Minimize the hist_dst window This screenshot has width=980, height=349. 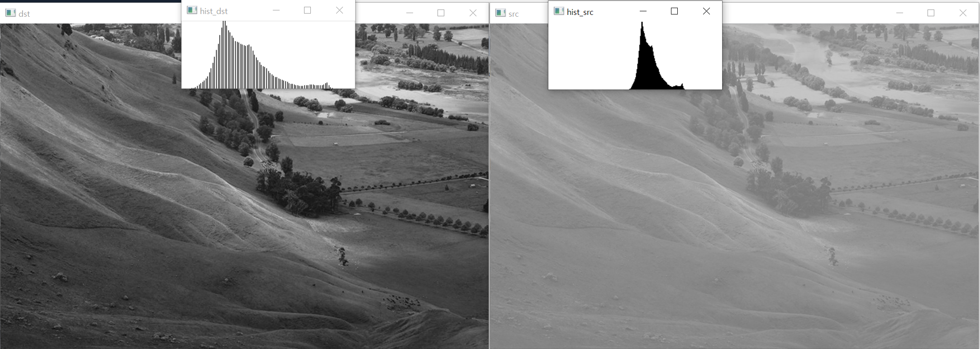(x=276, y=10)
